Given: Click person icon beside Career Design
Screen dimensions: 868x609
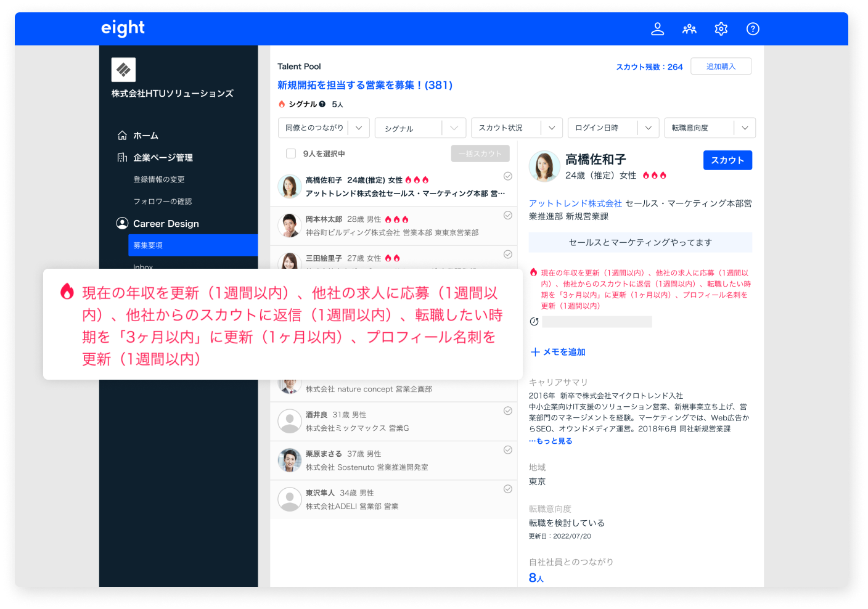Looking at the screenshot, I should (x=122, y=223).
